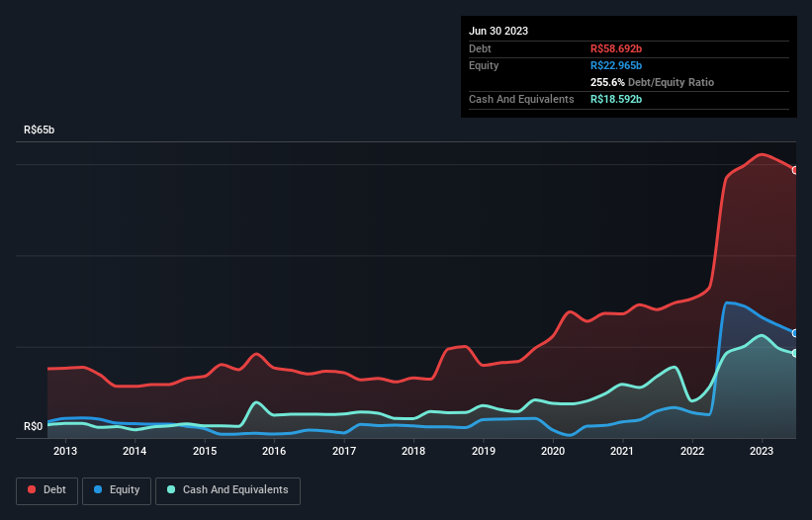
Task: Click the R$0 y-axis label
Action: click(35, 427)
